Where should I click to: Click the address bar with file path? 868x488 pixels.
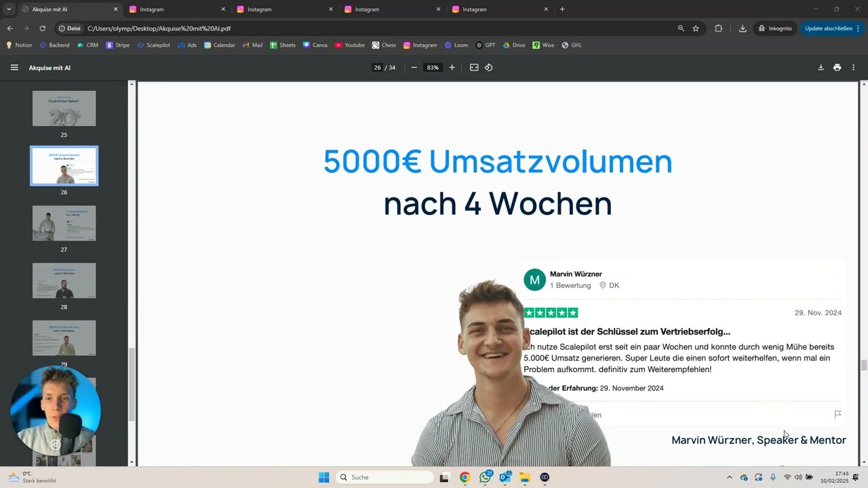tap(366, 28)
